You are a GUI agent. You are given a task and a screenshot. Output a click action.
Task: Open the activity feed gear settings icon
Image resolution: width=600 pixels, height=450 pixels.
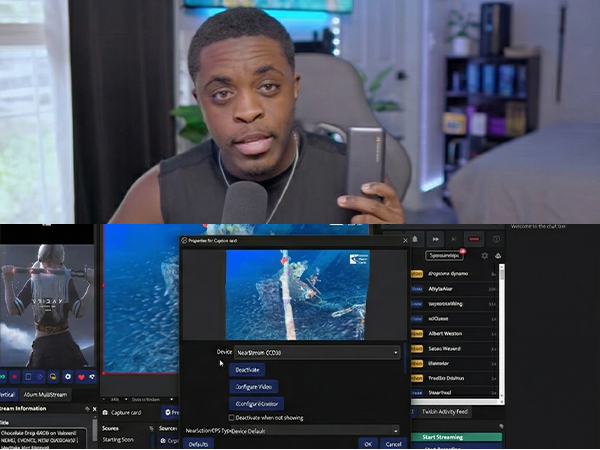coord(484,256)
